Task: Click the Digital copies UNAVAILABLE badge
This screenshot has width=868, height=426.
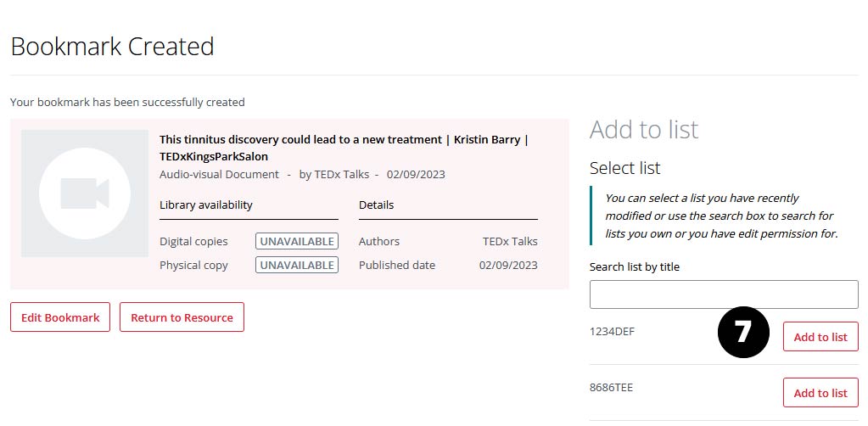Action: (x=296, y=241)
